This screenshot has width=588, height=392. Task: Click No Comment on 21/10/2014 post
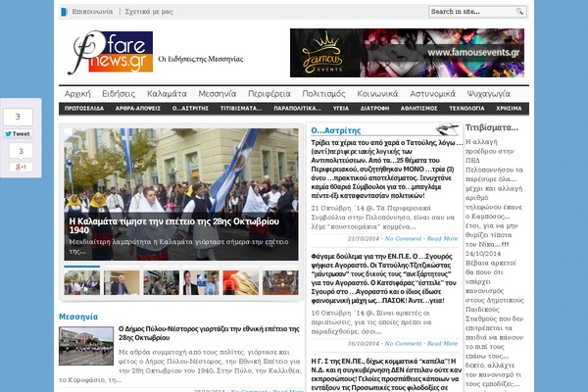[403, 238]
